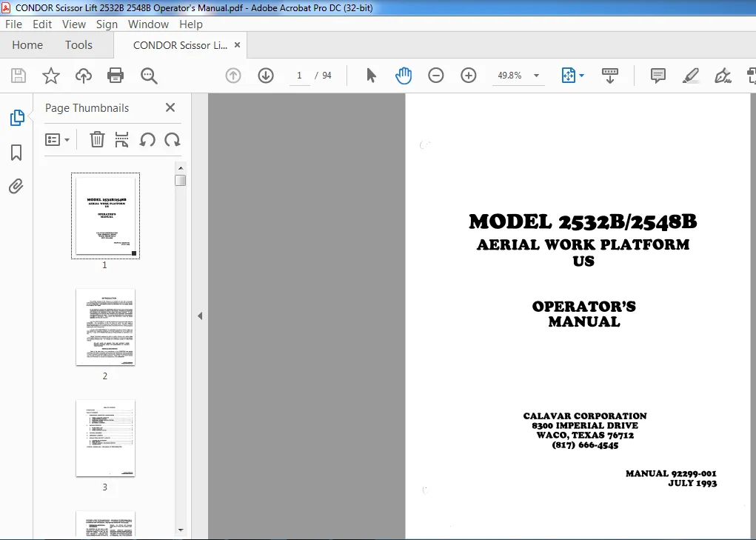Open Find text magnifier icon

click(149, 76)
